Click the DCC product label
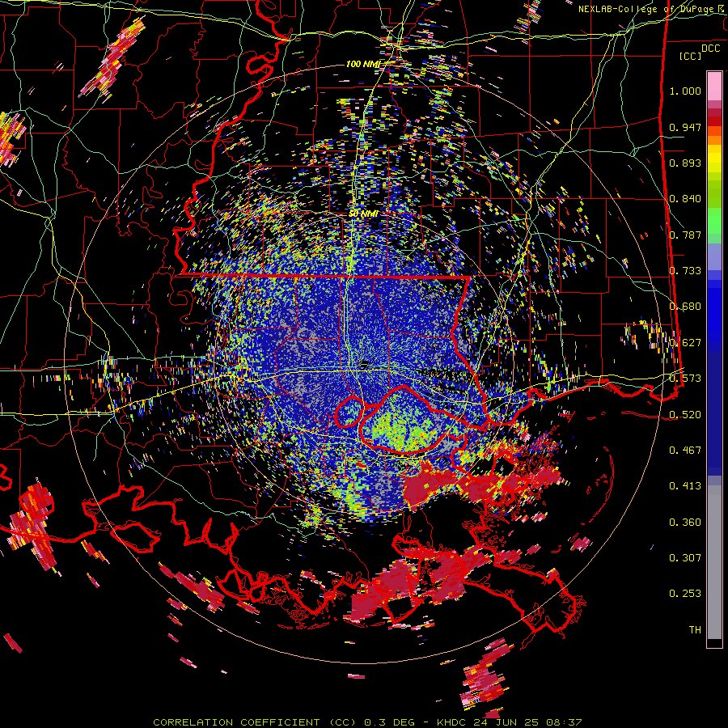Image resolution: width=728 pixels, height=728 pixels. 710,49
